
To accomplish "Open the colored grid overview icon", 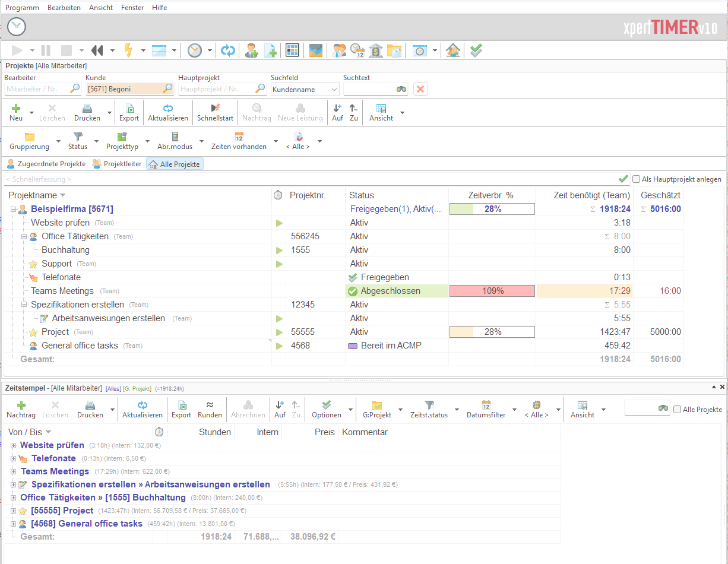I will pyautogui.click(x=292, y=50).
